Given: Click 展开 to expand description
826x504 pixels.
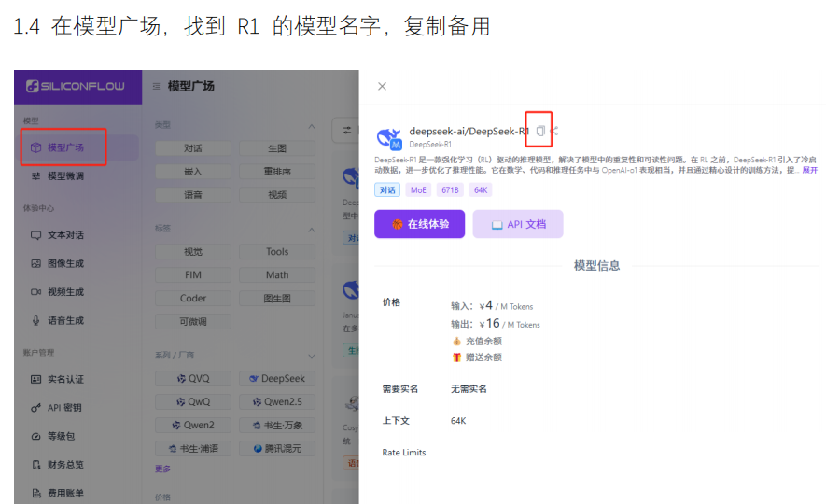Looking at the screenshot, I should pos(810,170).
